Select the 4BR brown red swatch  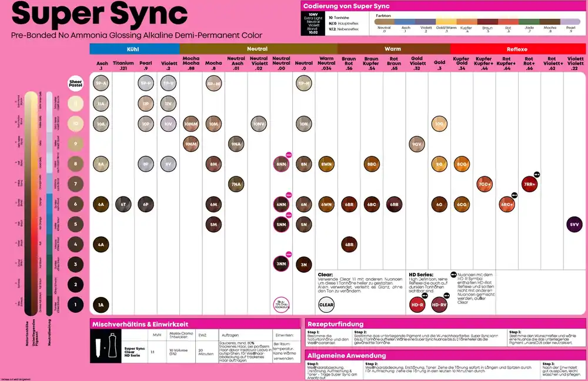click(349, 245)
